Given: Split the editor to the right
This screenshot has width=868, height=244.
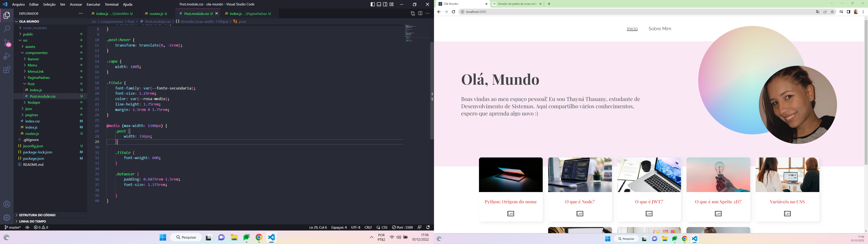Looking at the screenshot, I should [420, 14].
